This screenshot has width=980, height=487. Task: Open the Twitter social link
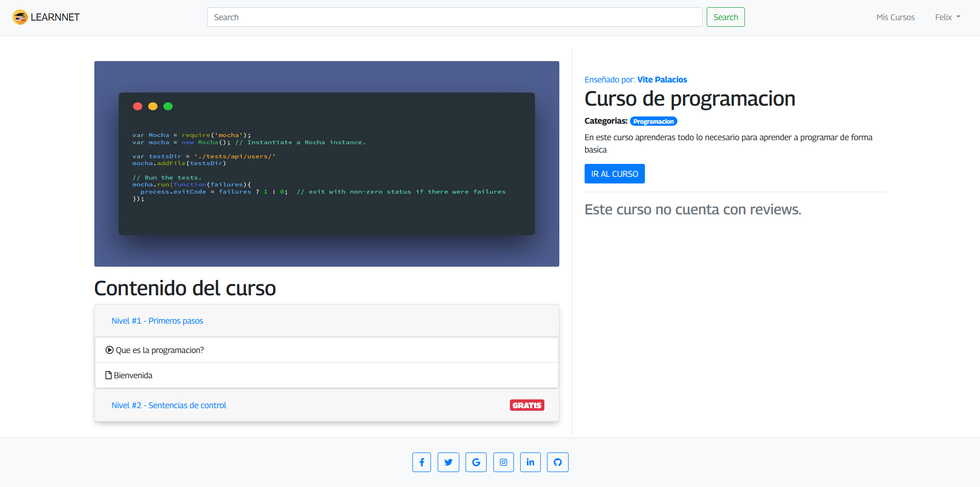tap(448, 462)
